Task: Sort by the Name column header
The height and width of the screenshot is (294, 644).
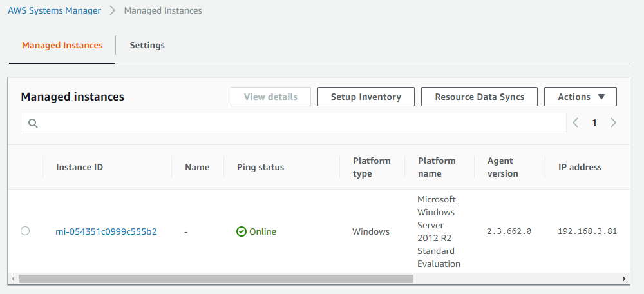Action: (x=197, y=168)
